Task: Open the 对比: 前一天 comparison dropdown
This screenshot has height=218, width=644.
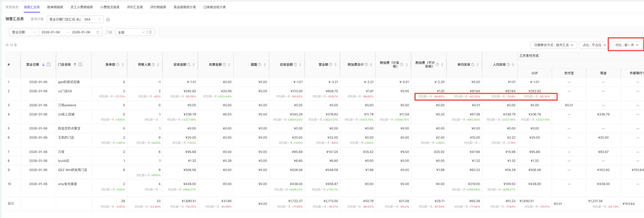Action: (x=627, y=45)
